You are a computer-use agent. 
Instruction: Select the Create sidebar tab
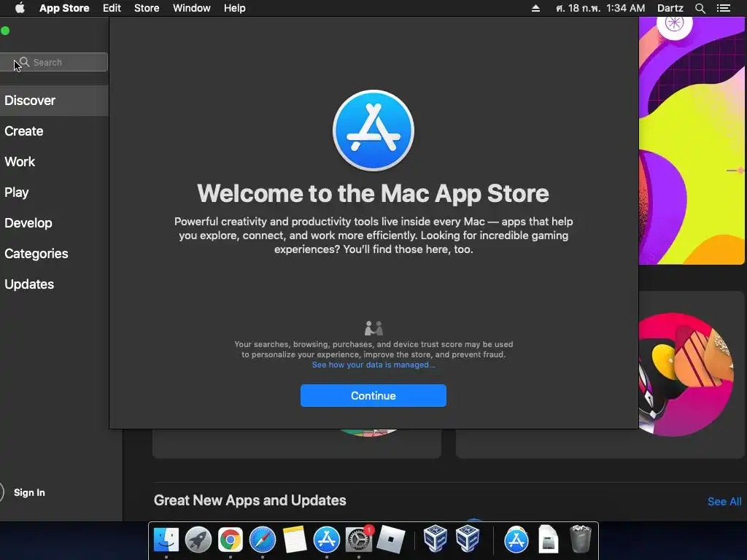(54, 131)
